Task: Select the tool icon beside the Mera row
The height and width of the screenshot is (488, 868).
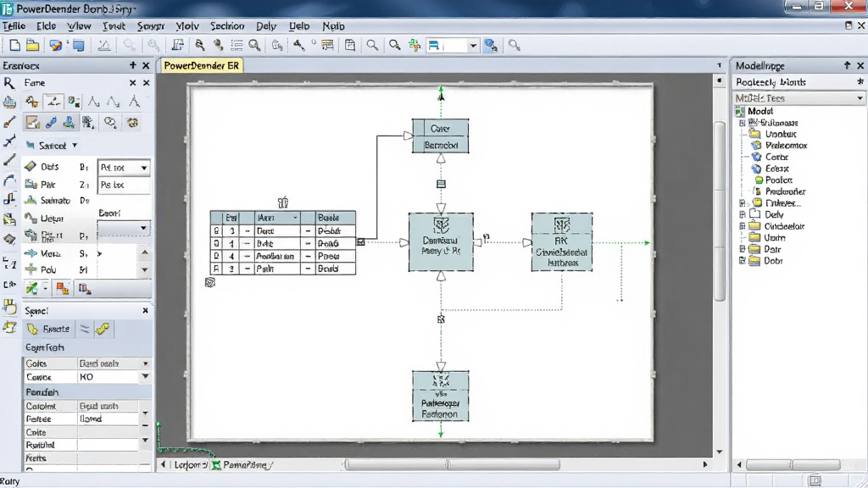Action: point(31,253)
